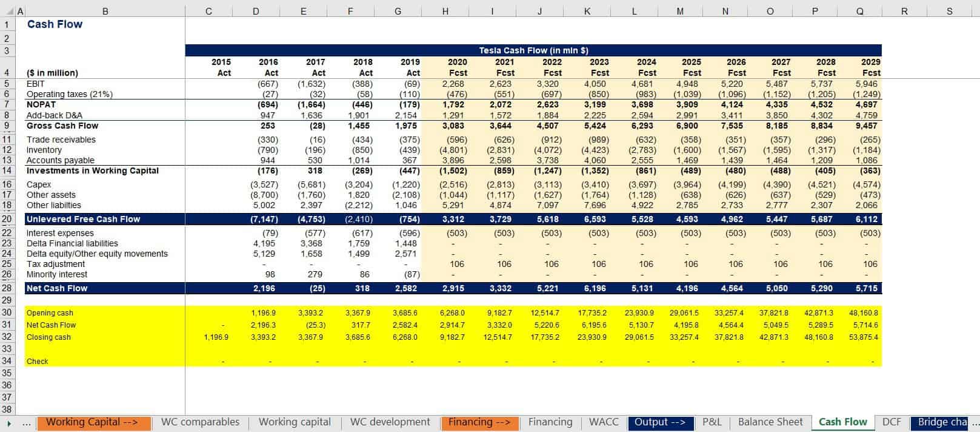Select the Working Capital --> orange tab
The image size is (980, 432).
(x=94, y=422)
